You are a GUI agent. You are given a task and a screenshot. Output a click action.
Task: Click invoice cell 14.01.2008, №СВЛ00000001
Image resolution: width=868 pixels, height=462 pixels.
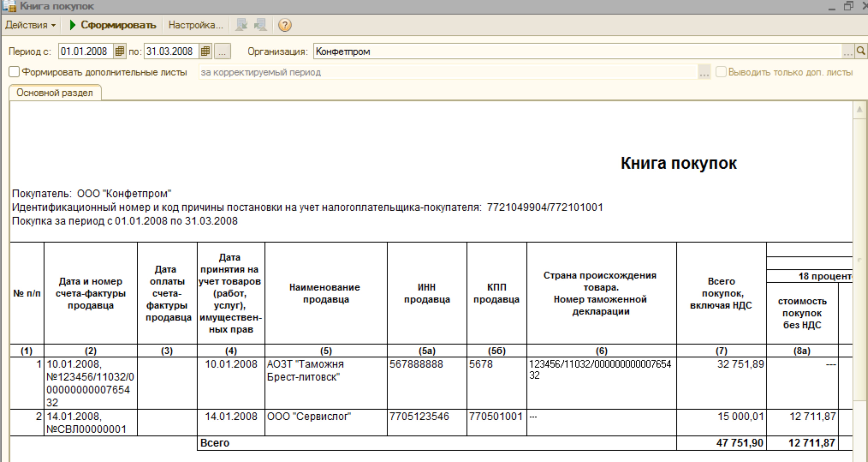click(x=91, y=423)
